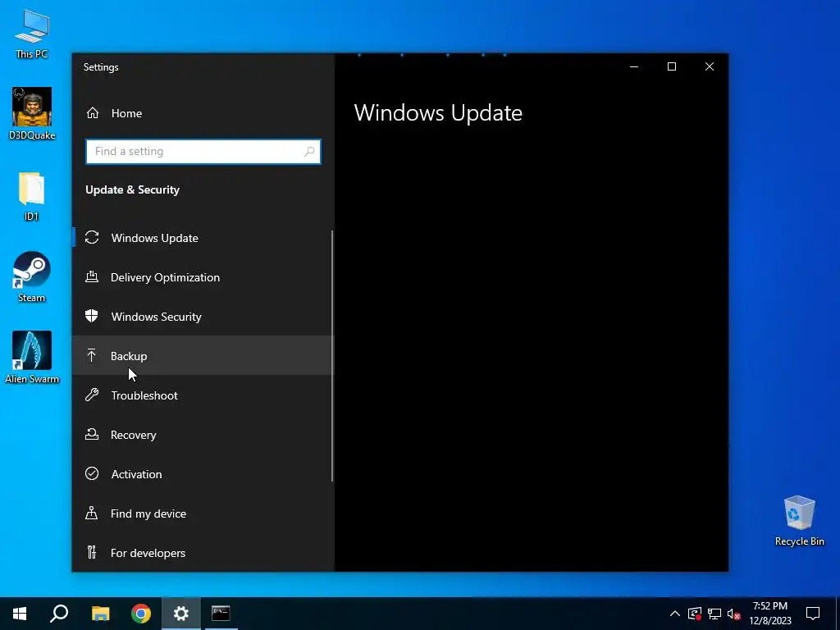Screen dimensions: 840x630
Task: Show hidden tray icons chevron
Action: [x=675, y=614]
